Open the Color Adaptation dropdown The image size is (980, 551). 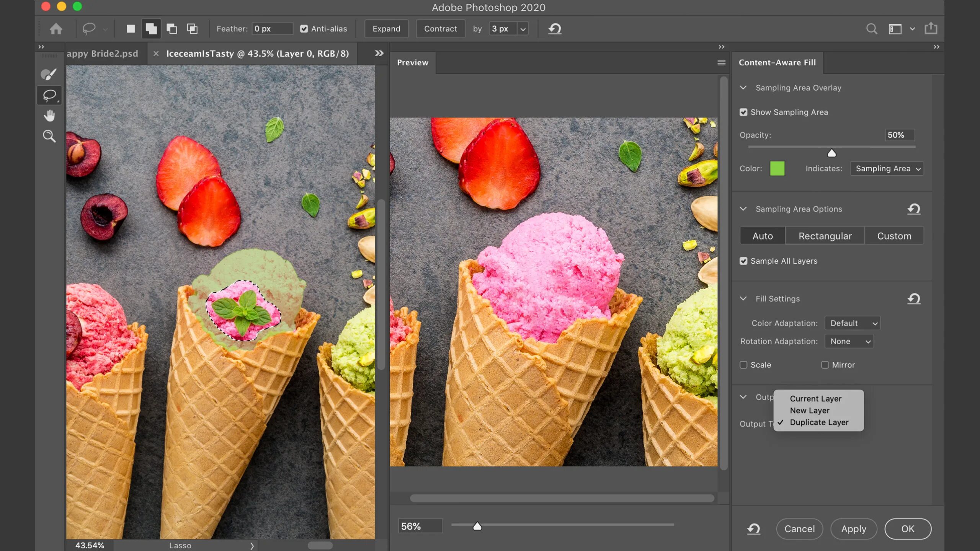853,323
